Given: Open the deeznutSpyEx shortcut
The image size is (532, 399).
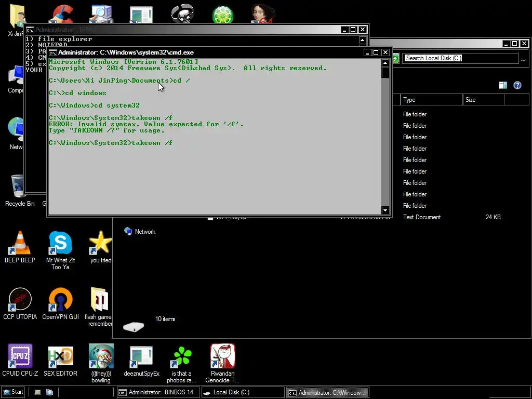Looking at the screenshot, I should coord(141,361).
